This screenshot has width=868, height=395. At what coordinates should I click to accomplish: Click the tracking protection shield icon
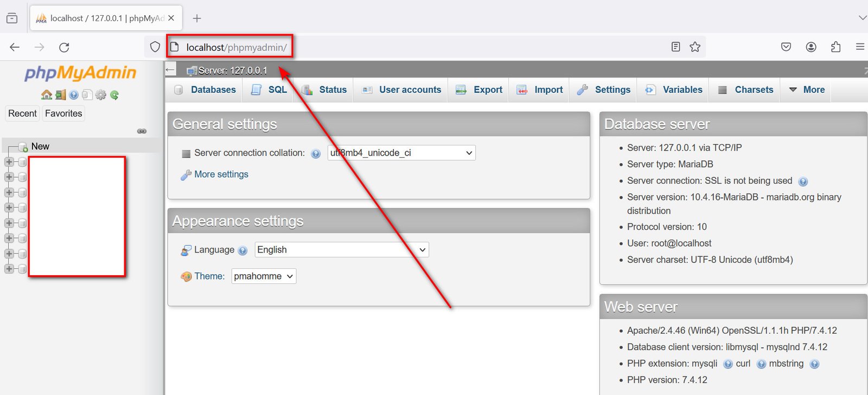tap(155, 47)
